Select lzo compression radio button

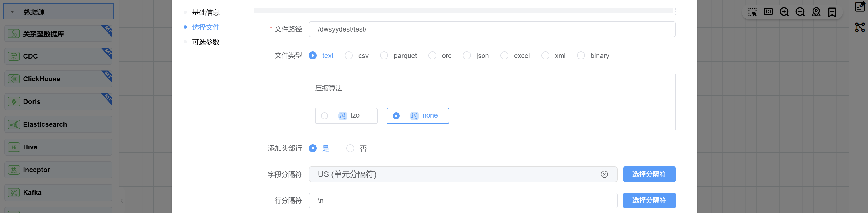pos(325,116)
